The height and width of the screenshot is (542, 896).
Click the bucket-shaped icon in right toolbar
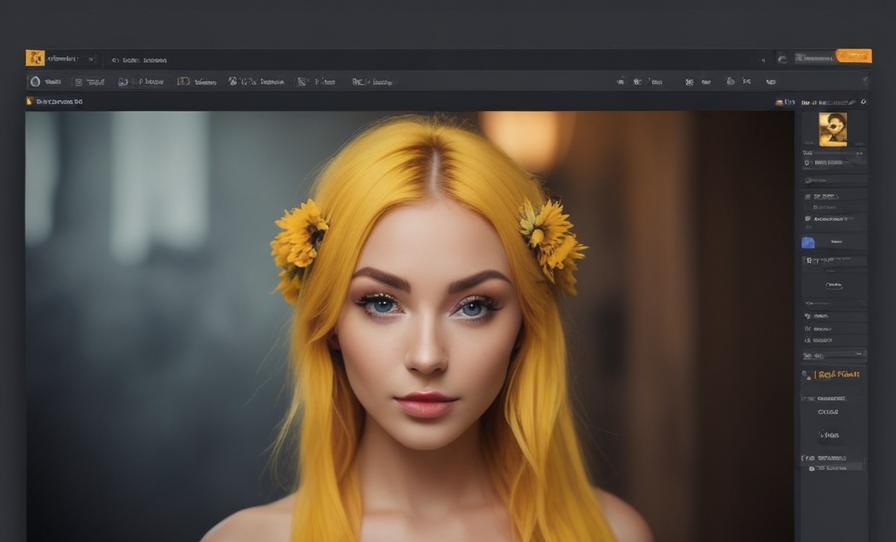tap(730, 81)
